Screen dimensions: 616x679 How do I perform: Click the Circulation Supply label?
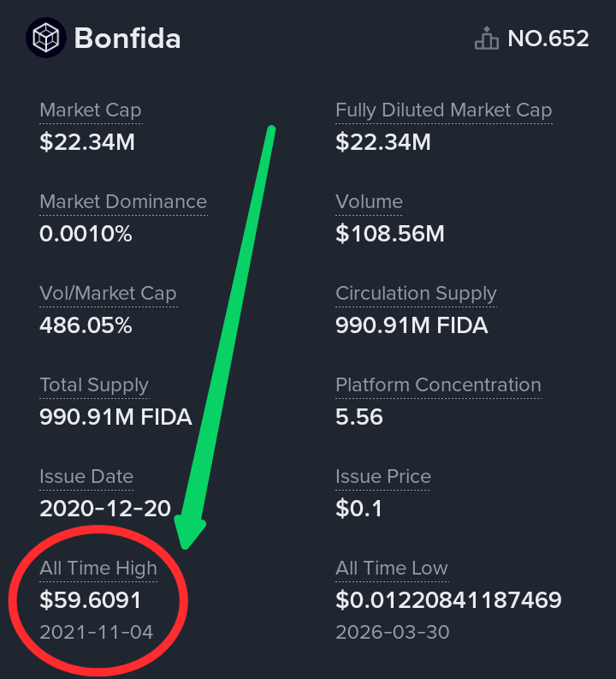(416, 294)
